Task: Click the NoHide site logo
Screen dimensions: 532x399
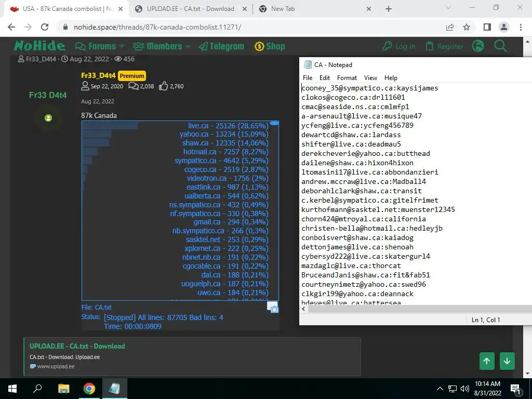Action: tap(39, 46)
